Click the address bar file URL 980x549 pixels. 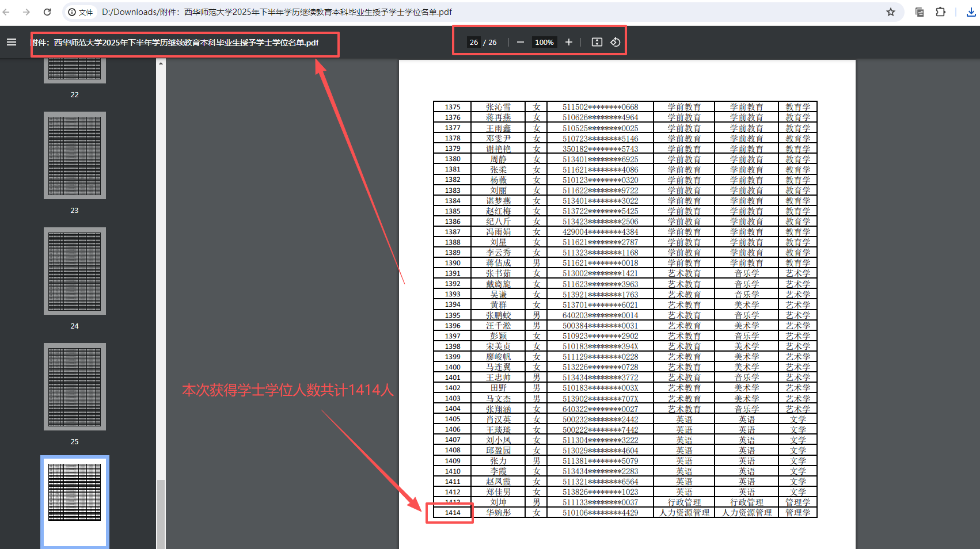[x=276, y=12]
